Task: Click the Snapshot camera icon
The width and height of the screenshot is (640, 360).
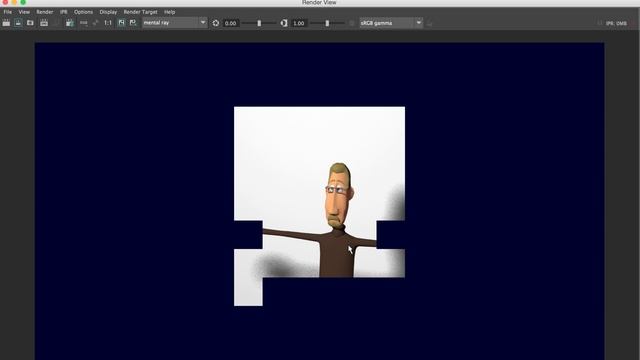Action: point(30,23)
